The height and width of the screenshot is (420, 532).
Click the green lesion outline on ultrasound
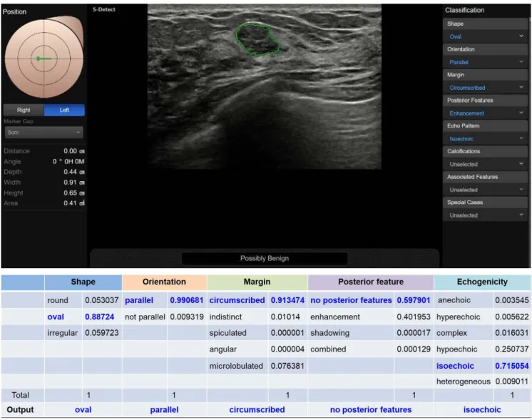coord(257,39)
